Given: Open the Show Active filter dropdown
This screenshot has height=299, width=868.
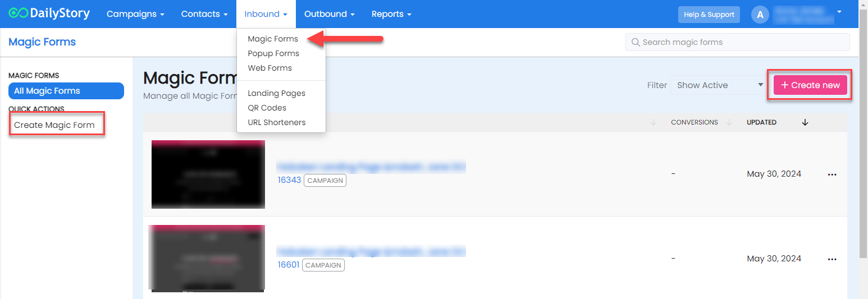Looking at the screenshot, I should (719, 85).
